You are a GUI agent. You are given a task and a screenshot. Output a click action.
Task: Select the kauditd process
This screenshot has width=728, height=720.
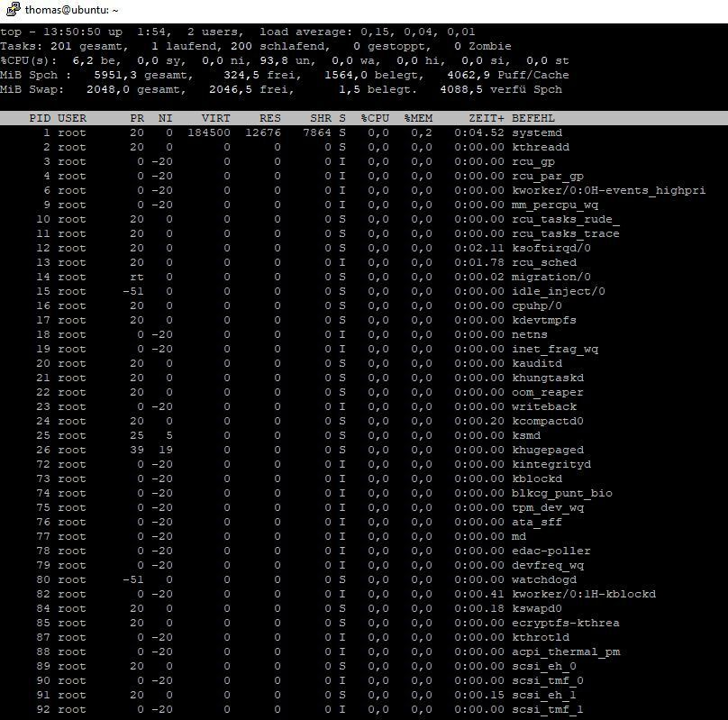pos(537,363)
